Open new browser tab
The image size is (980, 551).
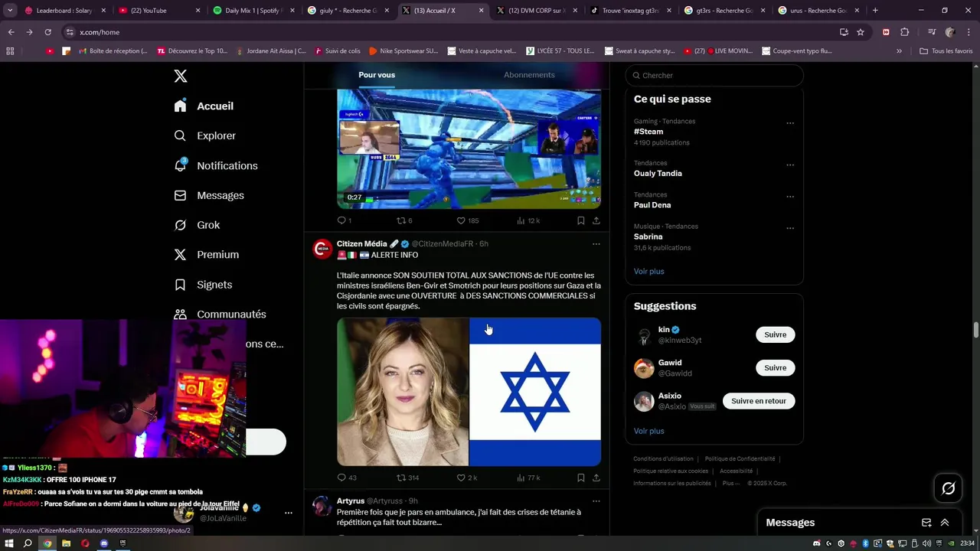[x=875, y=11]
